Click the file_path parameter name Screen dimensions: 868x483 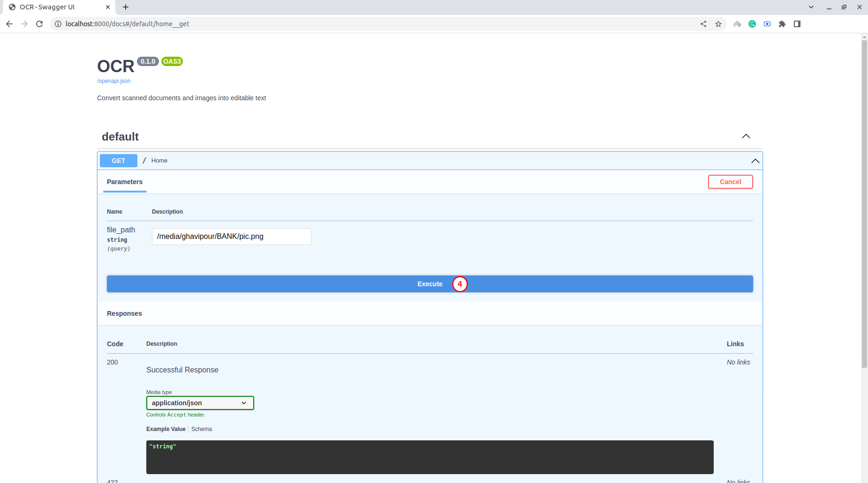click(121, 230)
